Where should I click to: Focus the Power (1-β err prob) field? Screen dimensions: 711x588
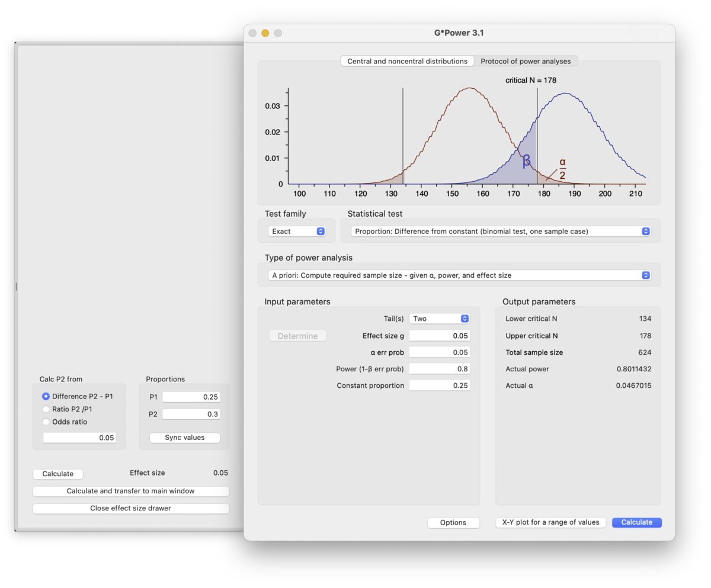pyautogui.click(x=440, y=369)
